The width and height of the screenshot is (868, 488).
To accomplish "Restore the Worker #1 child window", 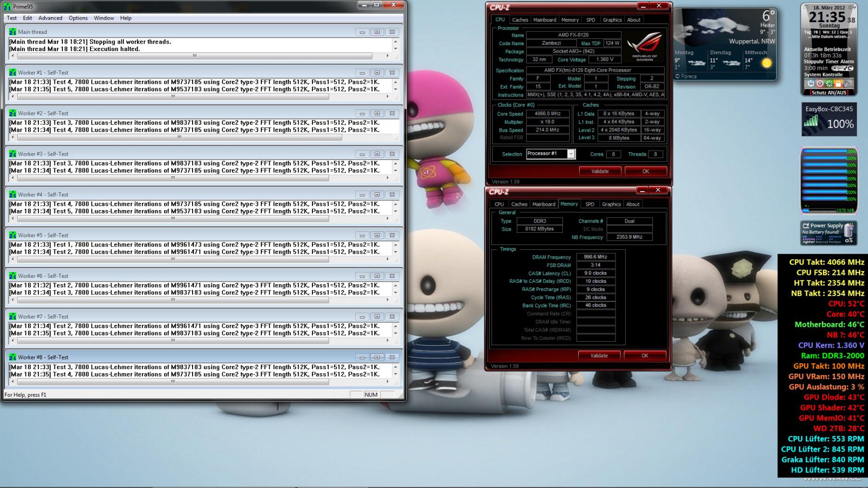I will point(377,73).
